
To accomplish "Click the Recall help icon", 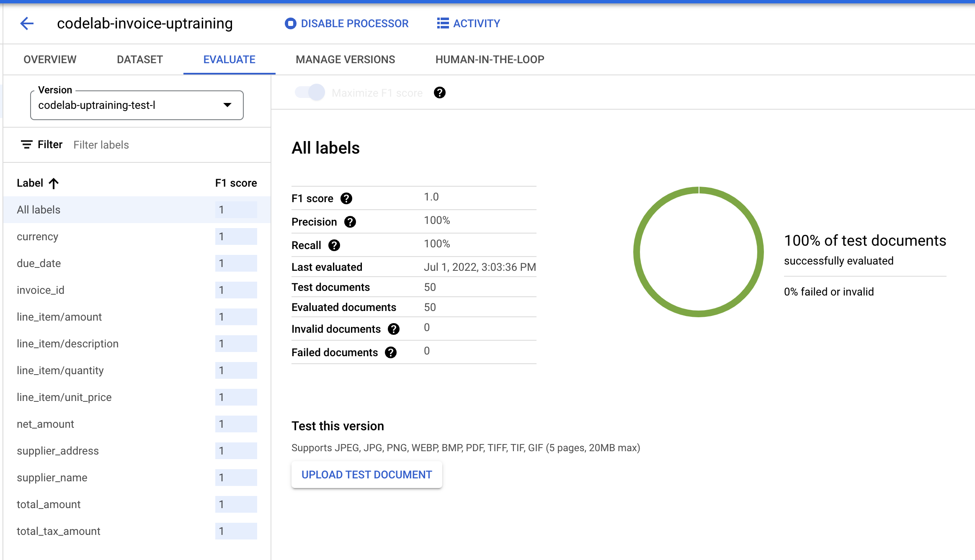I will point(334,245).
